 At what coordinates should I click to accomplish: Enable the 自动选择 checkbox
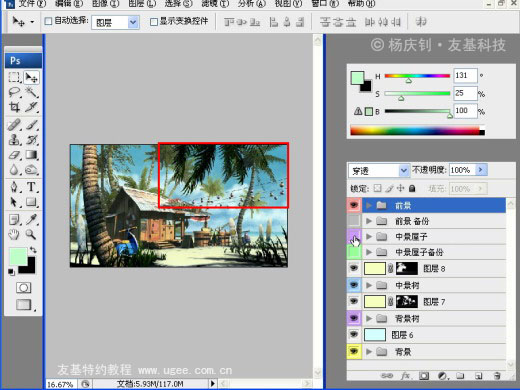(x=48, y=21)
